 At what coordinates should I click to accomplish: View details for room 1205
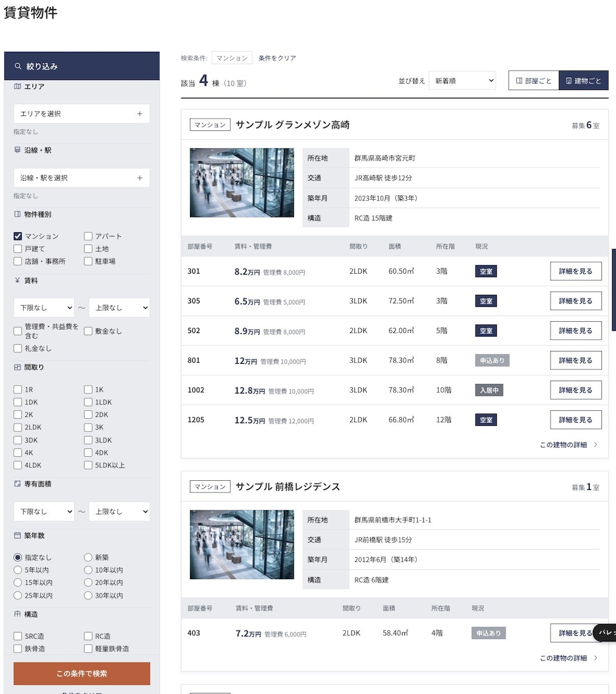(x=576, y=420)
